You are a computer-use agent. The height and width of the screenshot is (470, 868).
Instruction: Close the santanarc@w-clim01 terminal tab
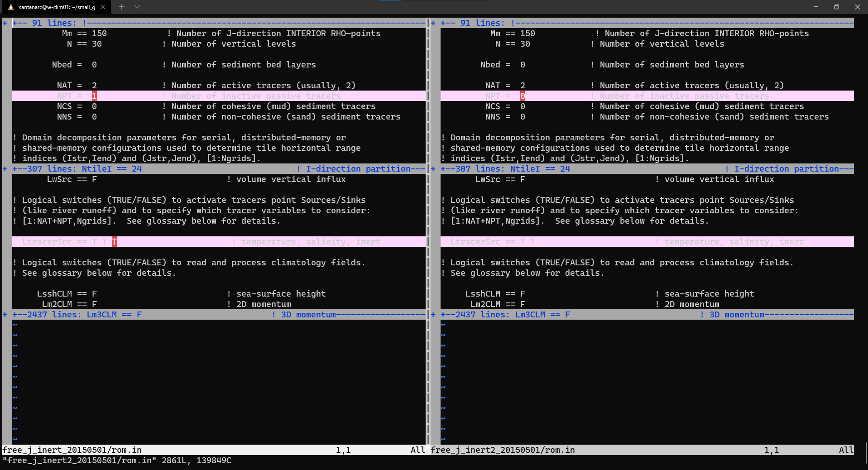(x=103, y=7)
